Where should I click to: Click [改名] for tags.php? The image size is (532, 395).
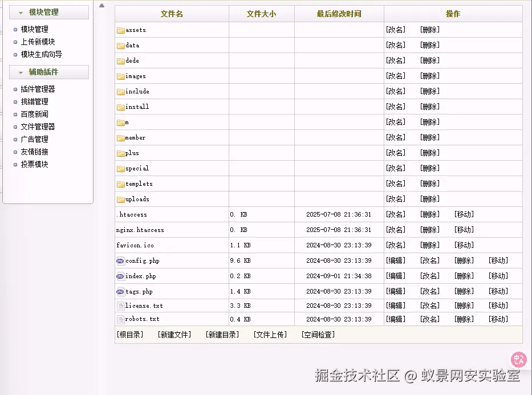[430, 291]
